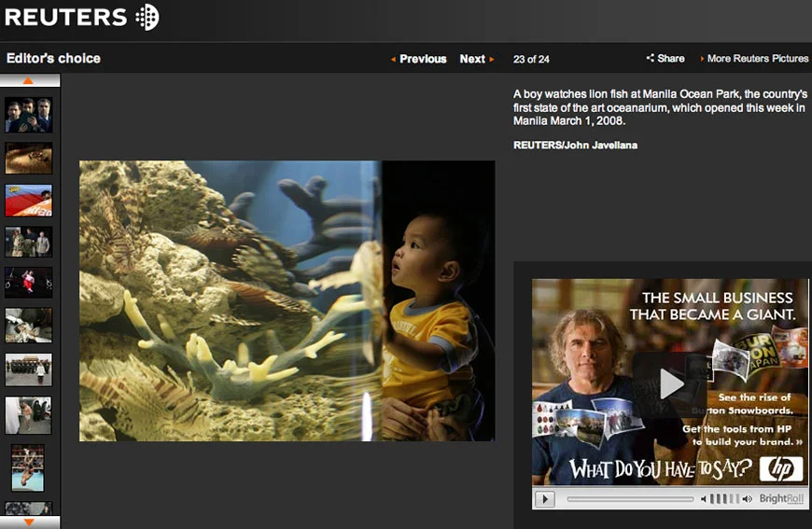The height and width of the screenshot is (529, 812).
Task: Click the HP logo in the ad
Action: 780,468
